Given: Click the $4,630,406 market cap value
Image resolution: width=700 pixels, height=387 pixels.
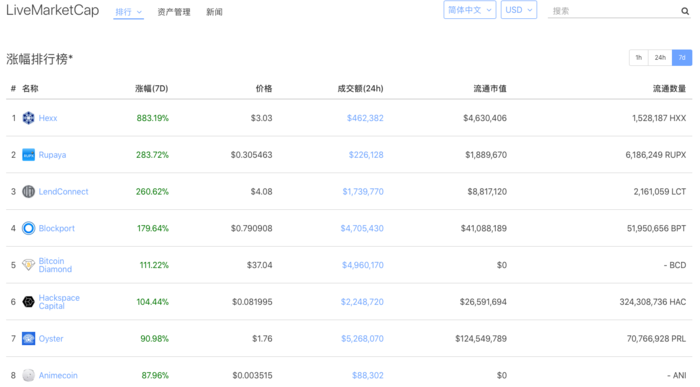Looking at the screenshot, I should 485,118.
